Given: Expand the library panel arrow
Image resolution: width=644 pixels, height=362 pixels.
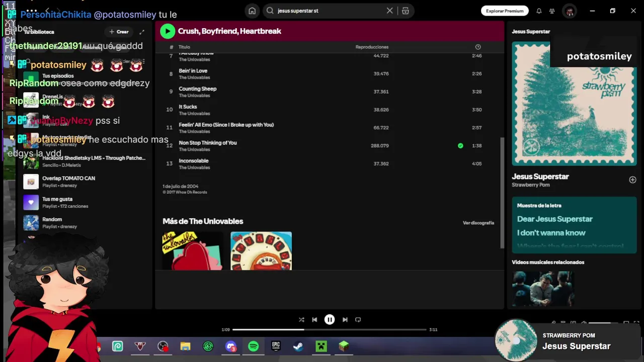Looking at the screenshot, I should click(x=142, y=32).
